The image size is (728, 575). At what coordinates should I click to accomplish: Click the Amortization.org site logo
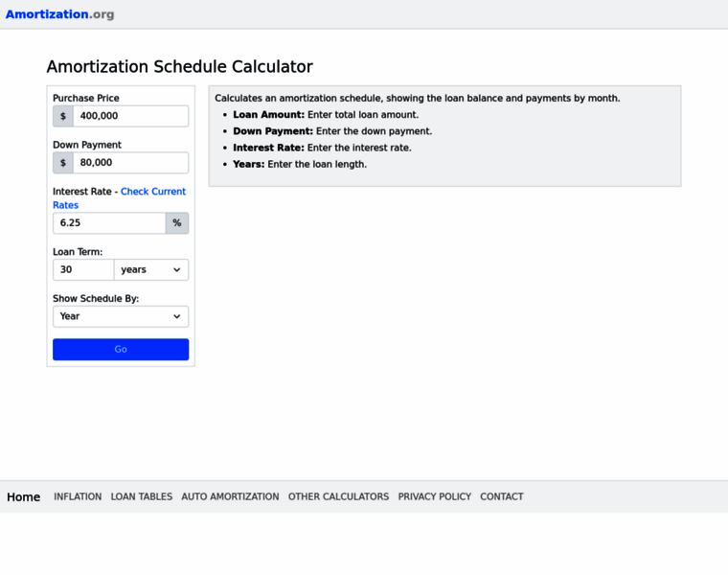pyautogui.click(x=59, y=14)
